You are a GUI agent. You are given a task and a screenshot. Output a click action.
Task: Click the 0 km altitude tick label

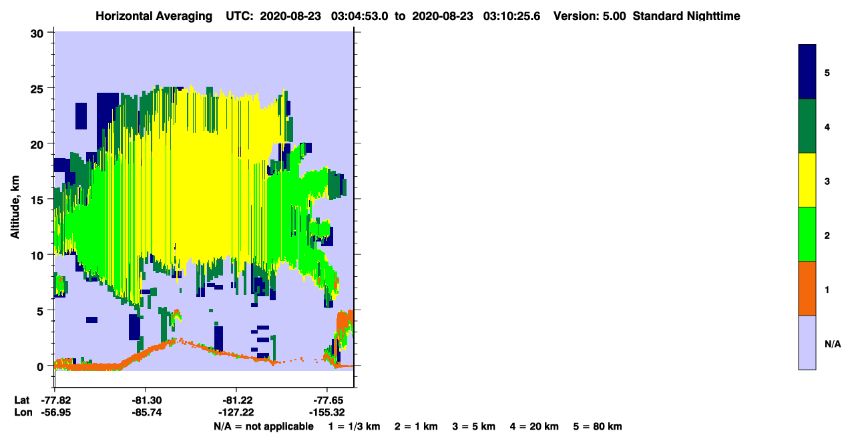[x=41, y=366]
